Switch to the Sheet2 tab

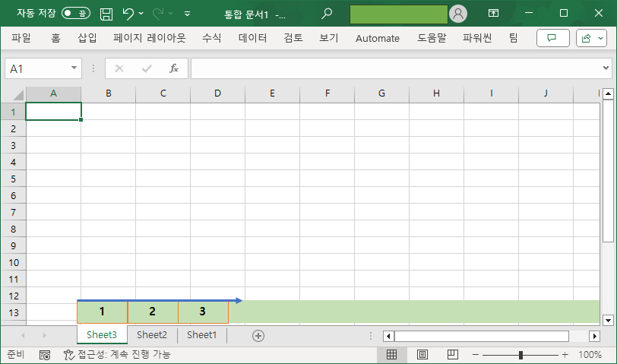point(152,335)
